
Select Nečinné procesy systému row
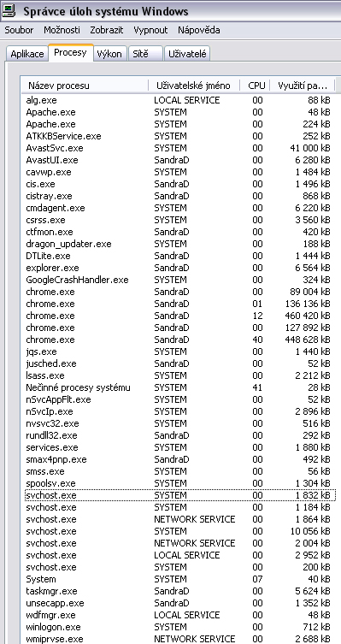click(x=180, y=387)
